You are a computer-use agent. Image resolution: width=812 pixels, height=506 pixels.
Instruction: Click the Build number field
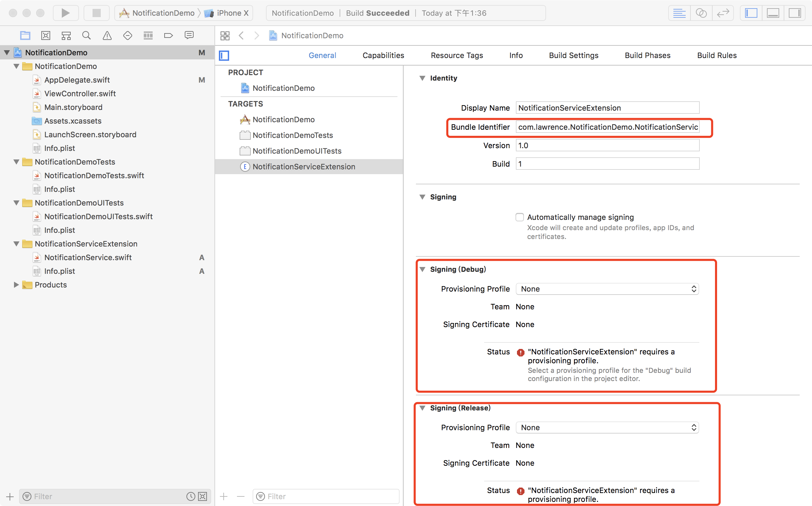coord(607,164)
